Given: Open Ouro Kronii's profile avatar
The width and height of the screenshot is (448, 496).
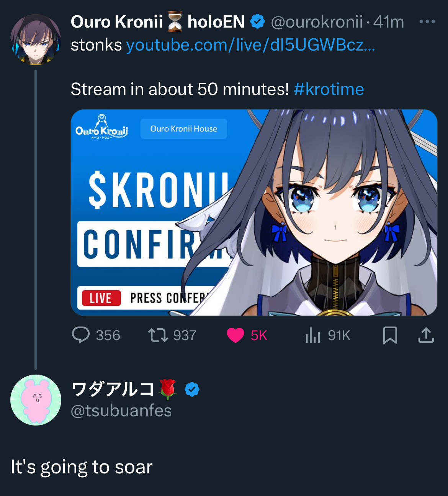Looking at the screenshot, I should coord(36,39).
